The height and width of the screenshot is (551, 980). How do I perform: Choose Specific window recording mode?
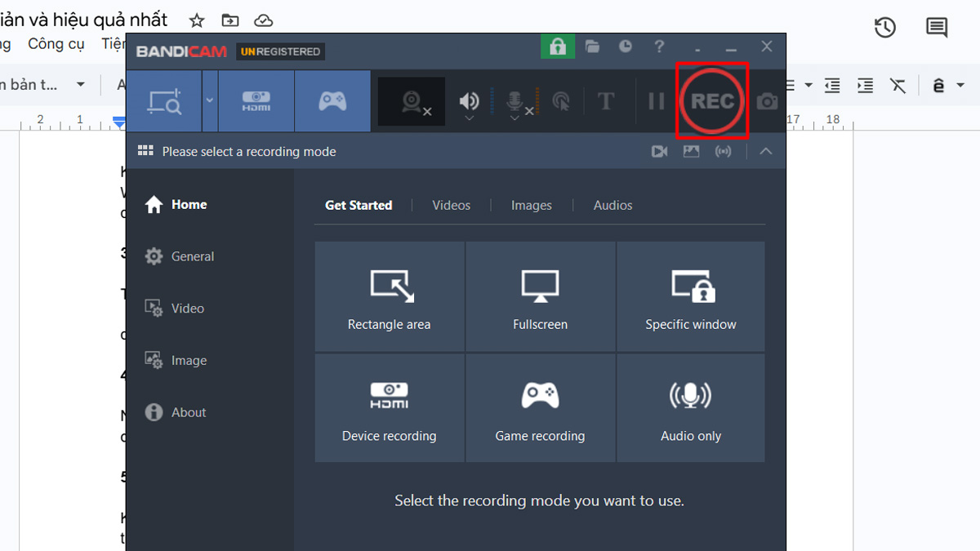tap(691, 296)
